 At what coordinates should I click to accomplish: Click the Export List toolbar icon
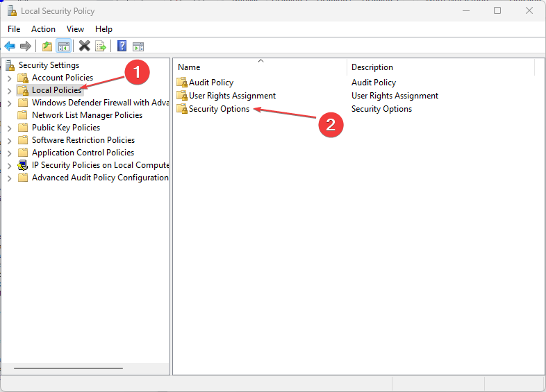(x=101, y=46)
